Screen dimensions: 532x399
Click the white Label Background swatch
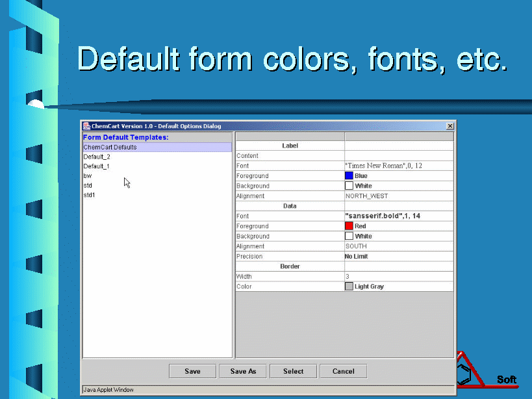[x=349, y=186]
